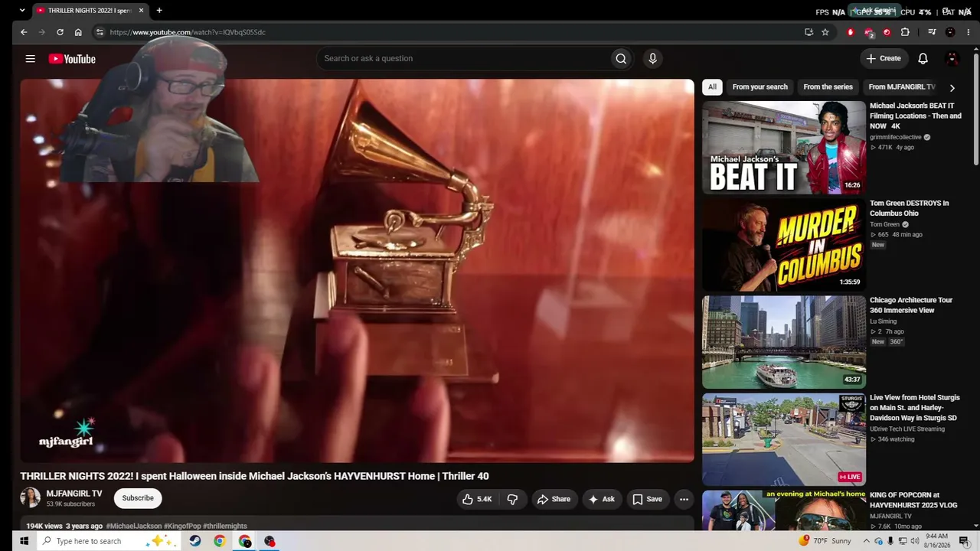Viewport: 980px width, 551px height.
Task: Click the Ask button
Action: pos(601,499)
